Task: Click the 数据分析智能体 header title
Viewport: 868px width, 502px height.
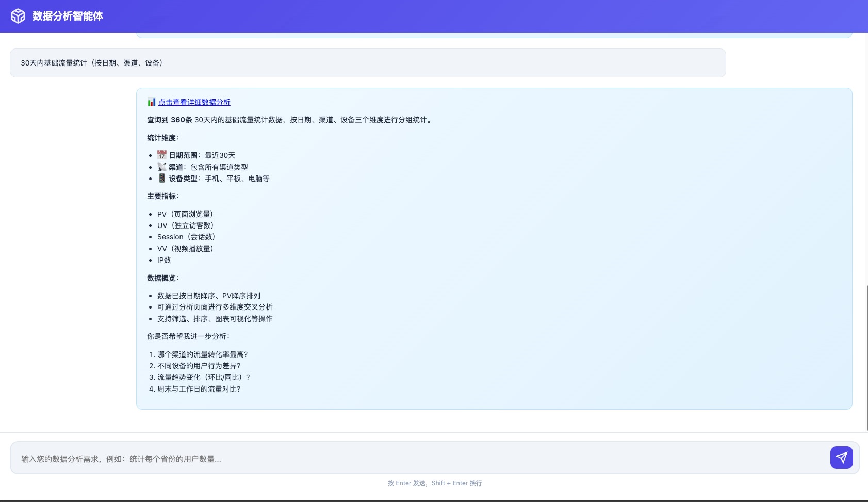Action: click(x=68, y=16)
